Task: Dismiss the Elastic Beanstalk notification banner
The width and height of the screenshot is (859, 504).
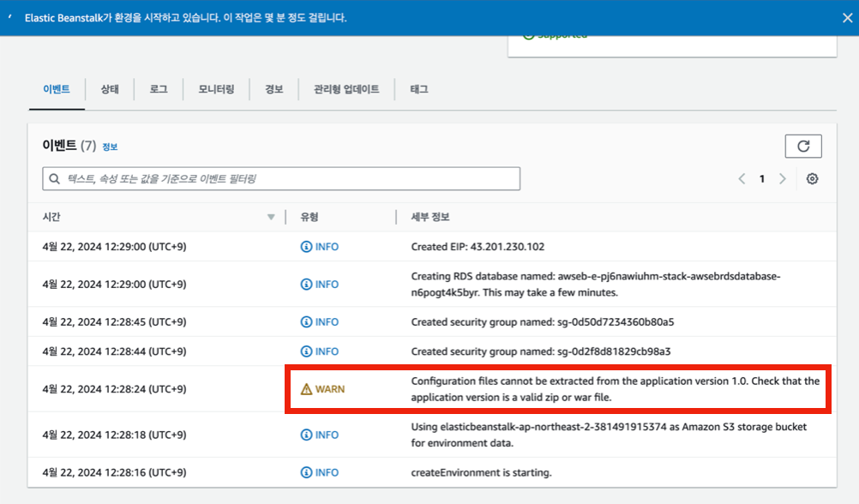Action: pyautogui.click(x=847, y=18)
